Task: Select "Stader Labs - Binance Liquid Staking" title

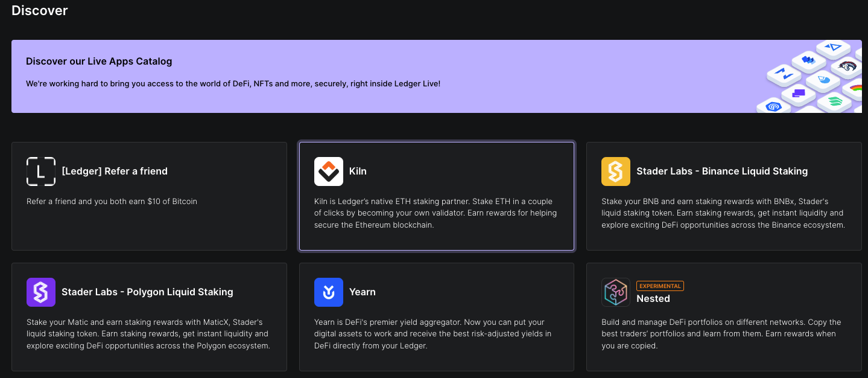Action: pos(722,171)
